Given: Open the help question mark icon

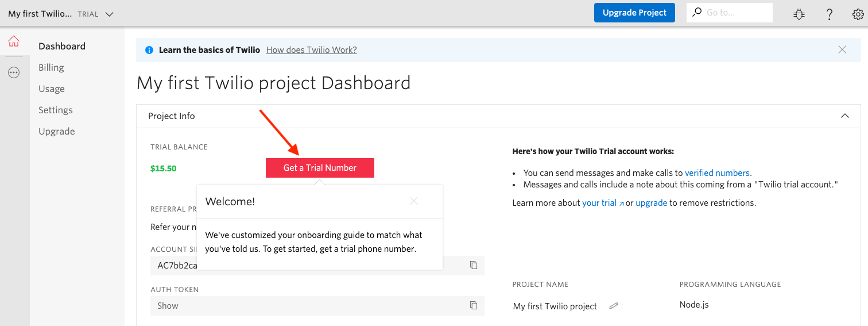Looking at the screenshot, I should (x=829, y=14).
